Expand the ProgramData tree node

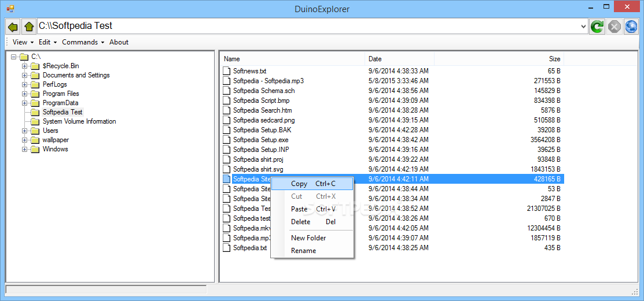pos(25,103)
